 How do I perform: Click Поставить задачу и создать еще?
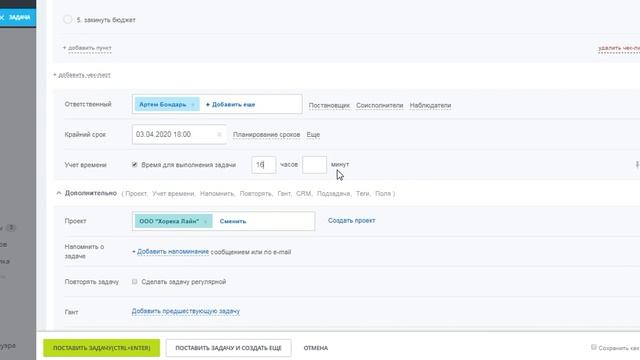229,348
